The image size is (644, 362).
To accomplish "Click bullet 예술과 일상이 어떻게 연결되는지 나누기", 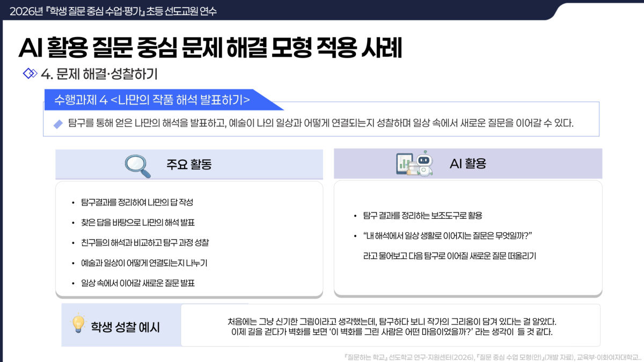I will pyautogui.click(x=144, y=263).
